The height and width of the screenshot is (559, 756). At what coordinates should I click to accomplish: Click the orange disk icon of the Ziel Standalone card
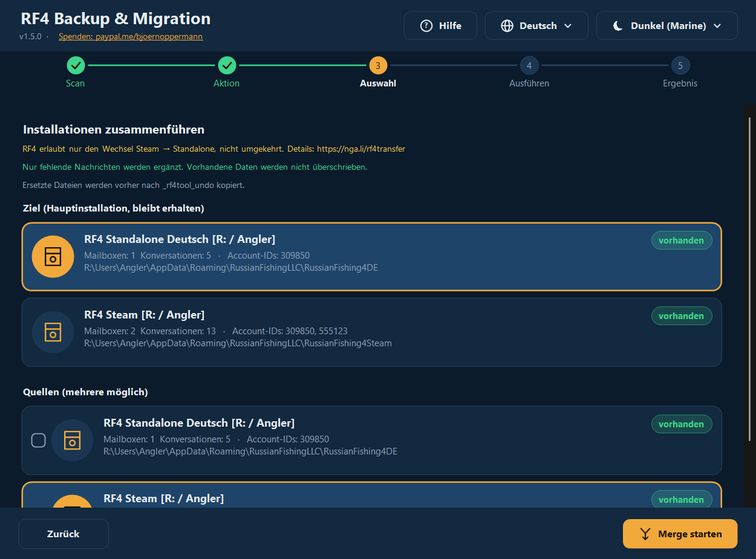pyautogui.click(x=53, y=257)
